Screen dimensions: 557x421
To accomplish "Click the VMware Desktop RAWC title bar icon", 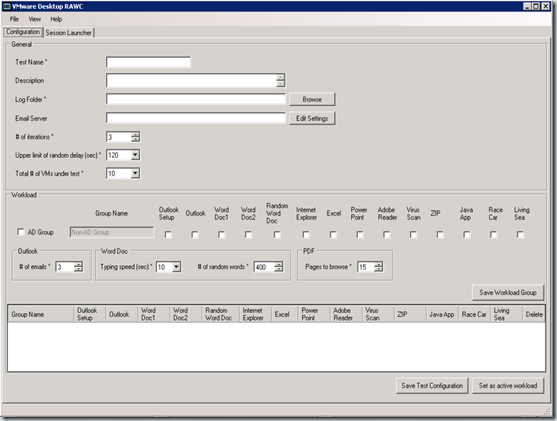I will click(6, 6).
